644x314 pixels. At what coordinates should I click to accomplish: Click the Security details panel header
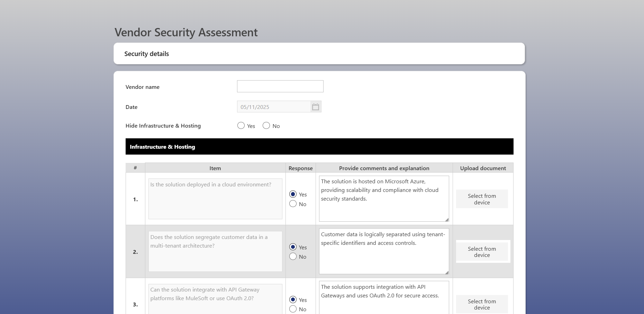[x=319, y=54]
